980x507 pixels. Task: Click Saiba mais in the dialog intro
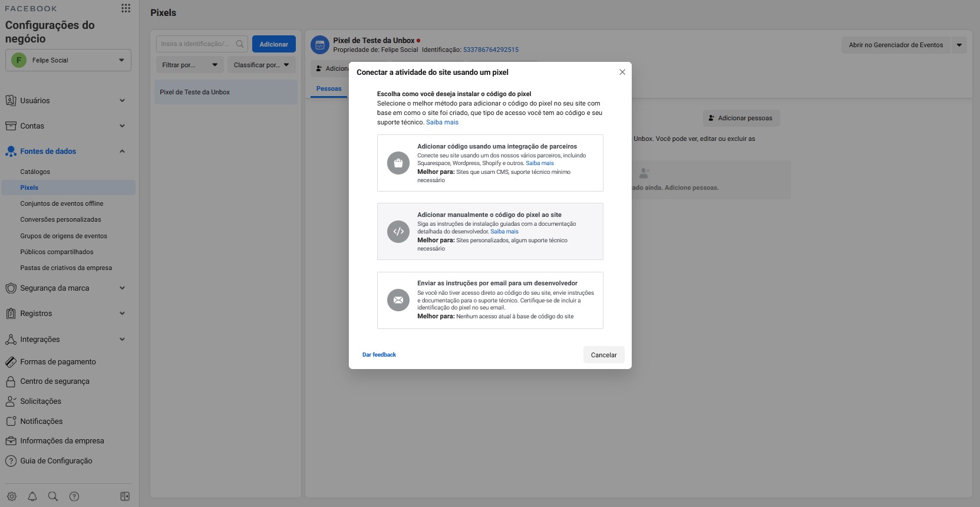(442, 122)
